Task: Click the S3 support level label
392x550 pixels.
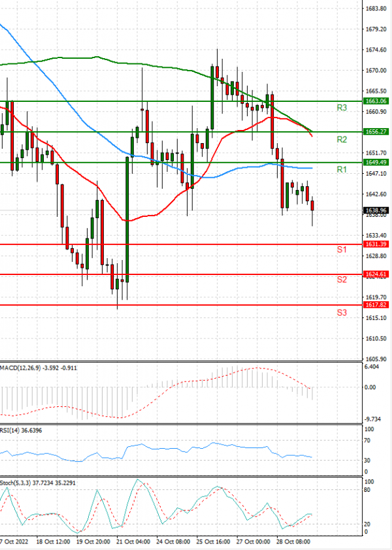Action: [342, 312]
